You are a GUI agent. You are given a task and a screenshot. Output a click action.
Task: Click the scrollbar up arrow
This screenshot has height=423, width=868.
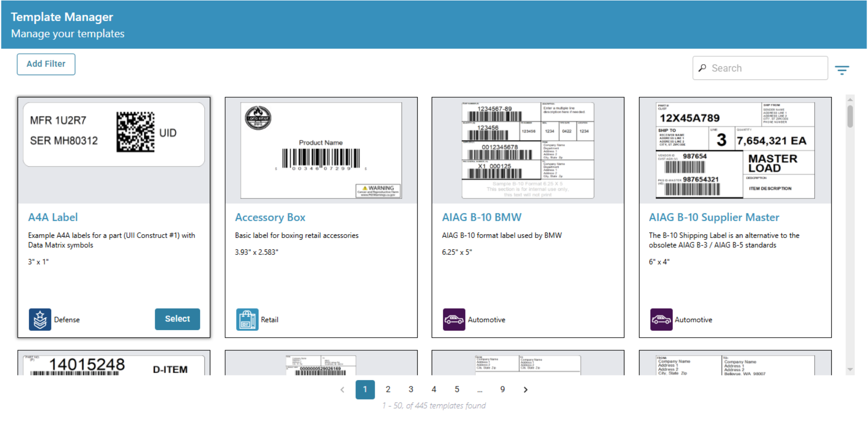tap(850, 99)
